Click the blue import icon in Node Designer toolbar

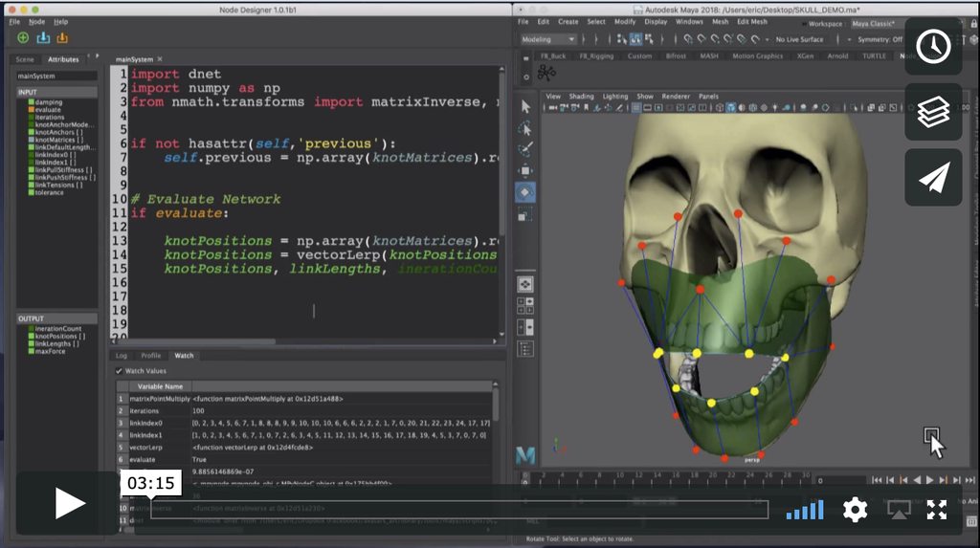[43, 38]
